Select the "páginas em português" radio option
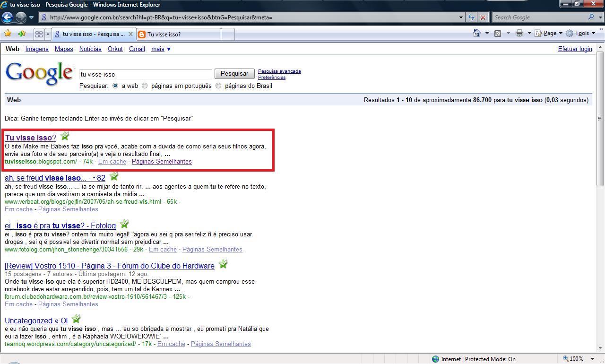The height and width of the screenshot is (364, 605). pyautogui.click(x=145, y=86)
